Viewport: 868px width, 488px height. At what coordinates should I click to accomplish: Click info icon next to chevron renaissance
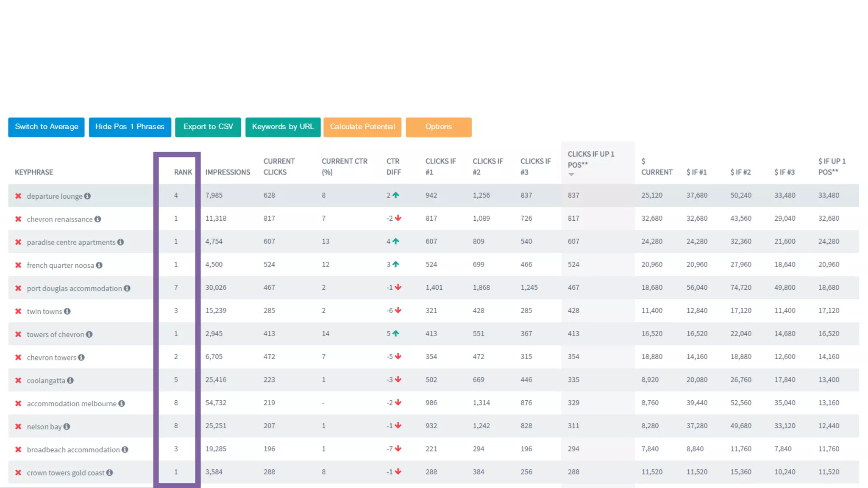98,219
